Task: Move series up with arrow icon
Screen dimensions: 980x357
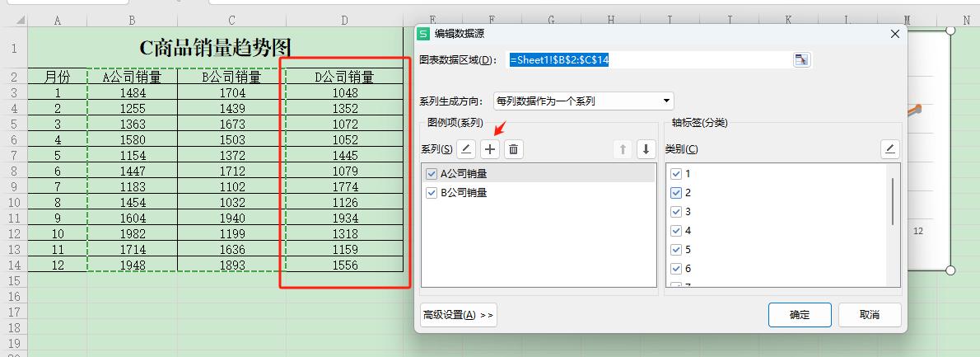Action: (623, 148)
